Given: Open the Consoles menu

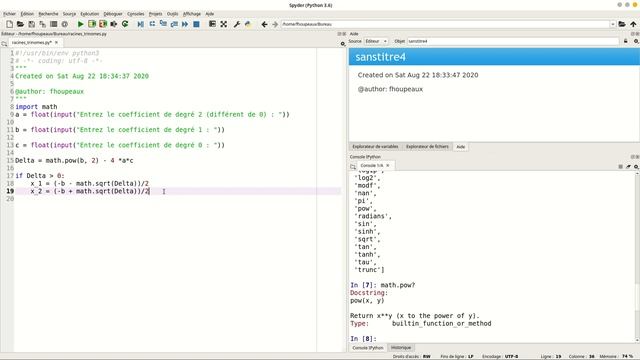Looking at the screenshot, I should pyautogui.click(x=136, y=14).
